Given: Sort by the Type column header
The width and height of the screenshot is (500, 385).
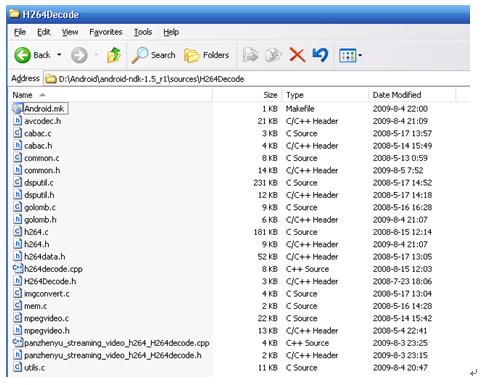Looking at the screenshot, I should [x=325, y=95].
